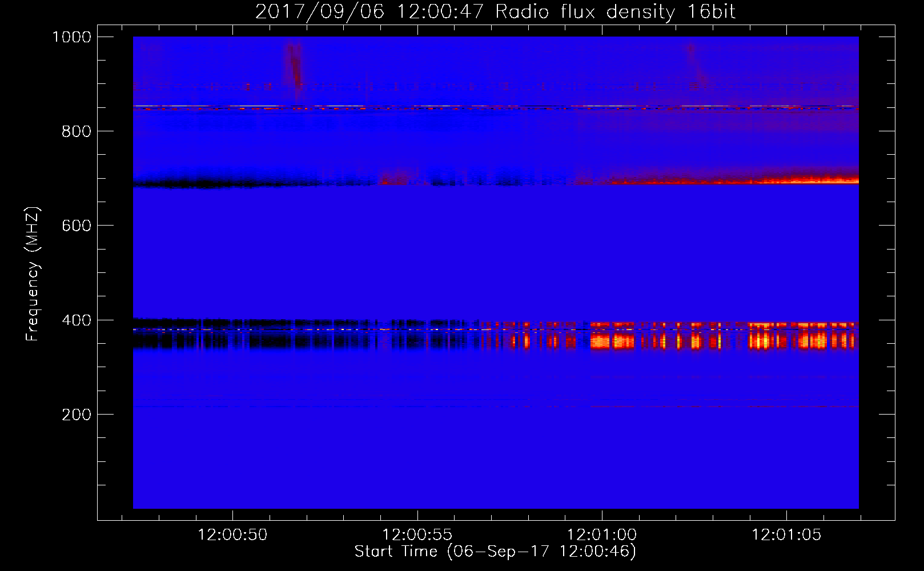This screenshot has width=924, height=571.
Task: Click the plot title '2017/09/06 12:00:47 Radio flux density 16bit'
Action: click(x=495, y=11)
